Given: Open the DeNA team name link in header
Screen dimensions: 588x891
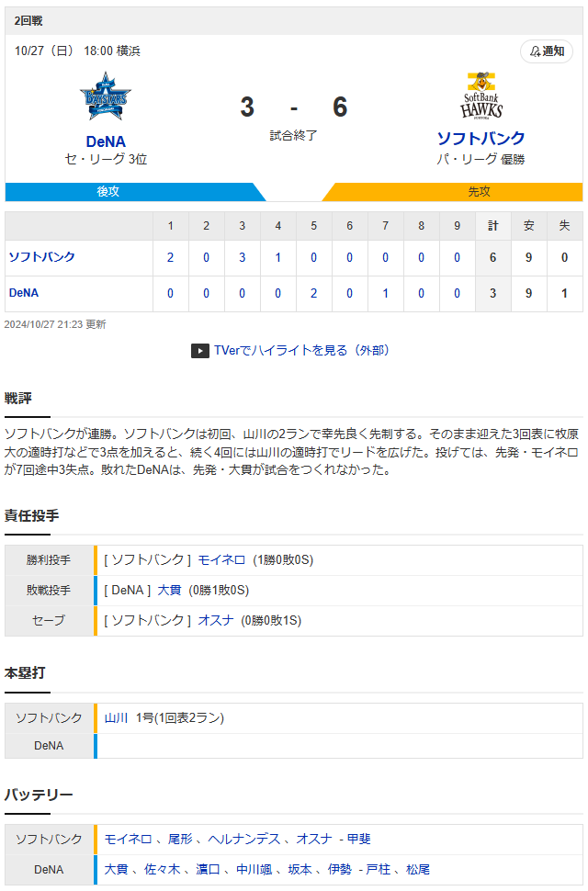Looking at the screenshot, I should [x=106, y=141].
